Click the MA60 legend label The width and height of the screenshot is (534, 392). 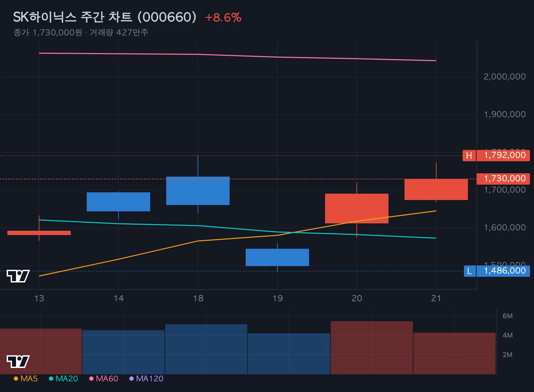pyautogui.click(x=107, y=378)
